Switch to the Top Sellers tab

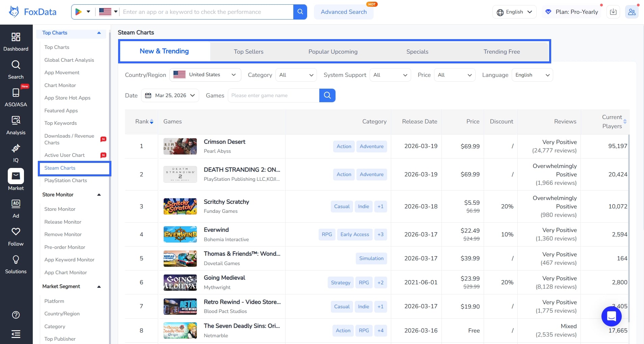click(248, 52)
